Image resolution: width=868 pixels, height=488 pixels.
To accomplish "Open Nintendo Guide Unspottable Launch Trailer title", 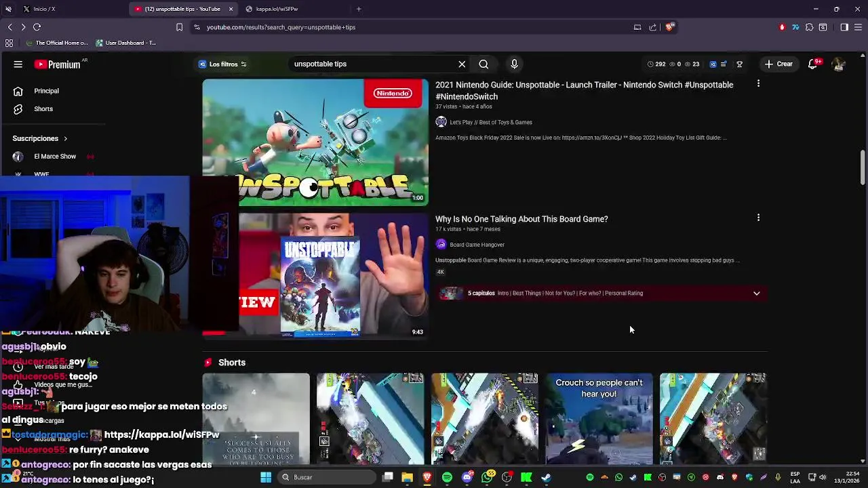I will coord(584,91).
